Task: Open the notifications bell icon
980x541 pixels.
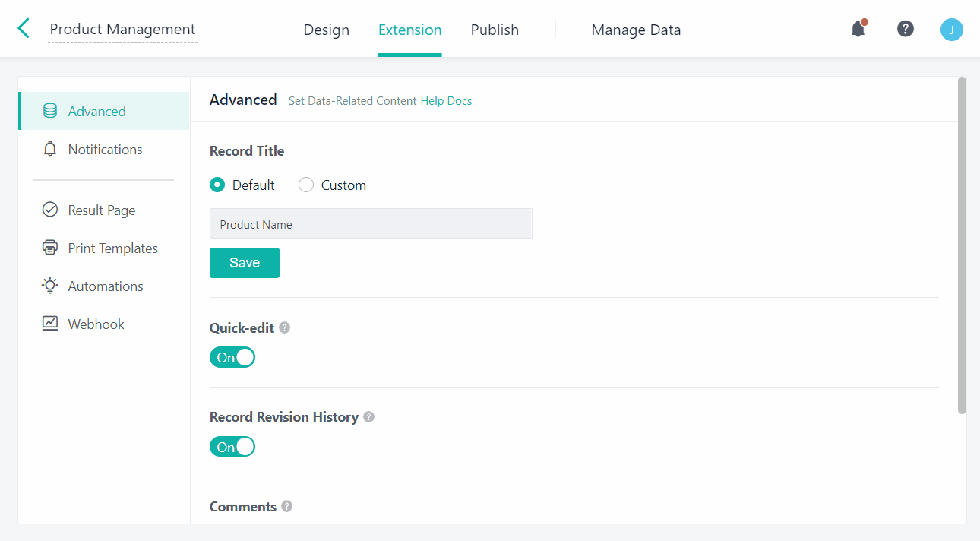Action: point(858,29)
